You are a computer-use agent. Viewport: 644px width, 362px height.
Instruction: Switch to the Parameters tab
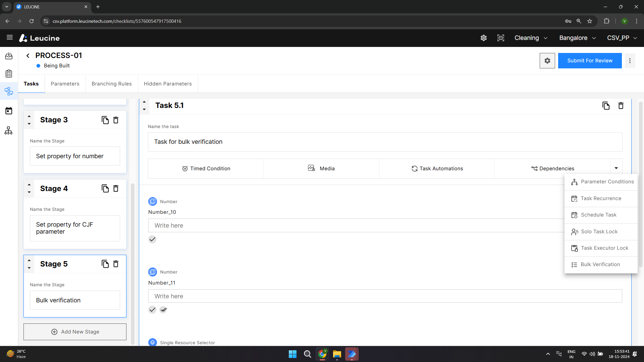coord(65,84)
